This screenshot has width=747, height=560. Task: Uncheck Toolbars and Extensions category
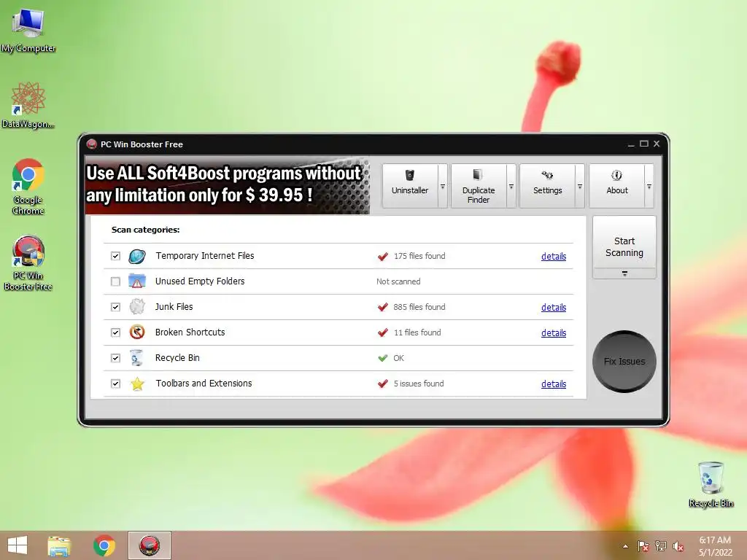pos(115,384)
